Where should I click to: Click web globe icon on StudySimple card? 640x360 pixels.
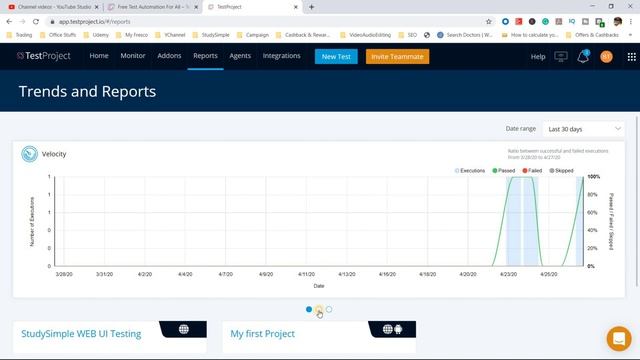click(x=184, y=329)
